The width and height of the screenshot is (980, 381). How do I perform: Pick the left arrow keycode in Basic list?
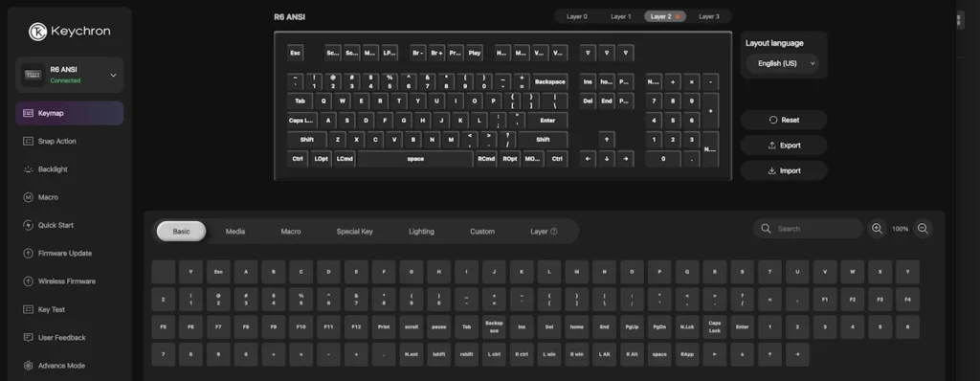(x=714, y=355)
